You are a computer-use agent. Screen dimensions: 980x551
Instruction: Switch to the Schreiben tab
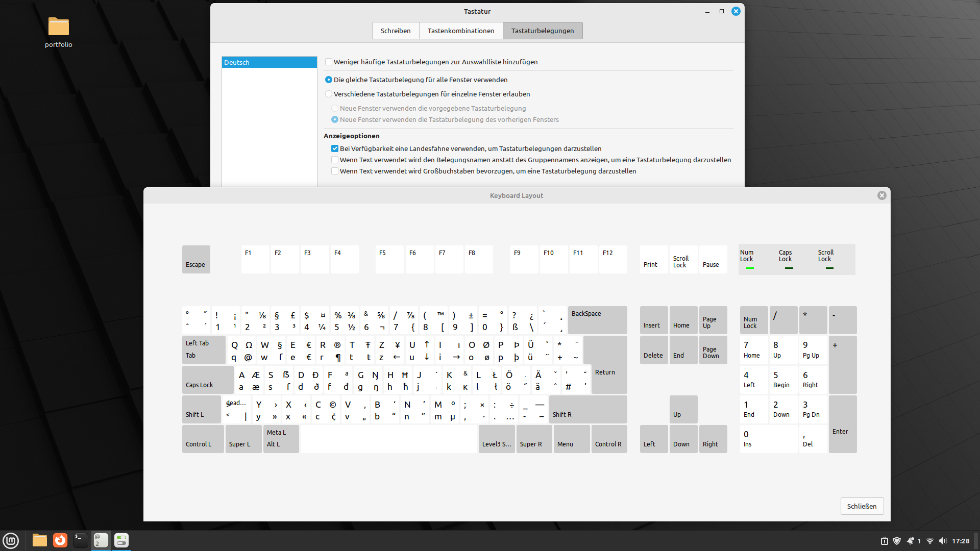click(395, 31)
